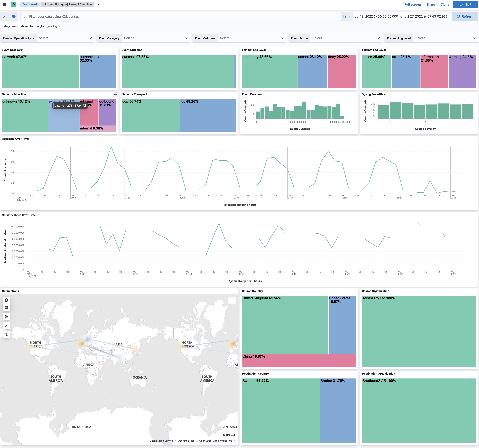479x448 pixels.
Task: Click the add filter plus icon
Action: 14,16
